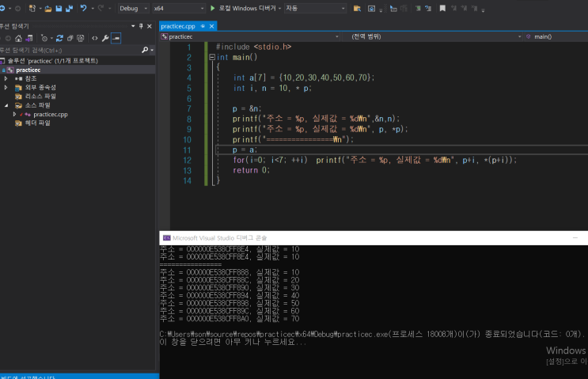Image resolution: width=588 pixels, height=379 pixels.
Task: Toggle a bookmark with the Bookmark icon
Action: [442, 8]
